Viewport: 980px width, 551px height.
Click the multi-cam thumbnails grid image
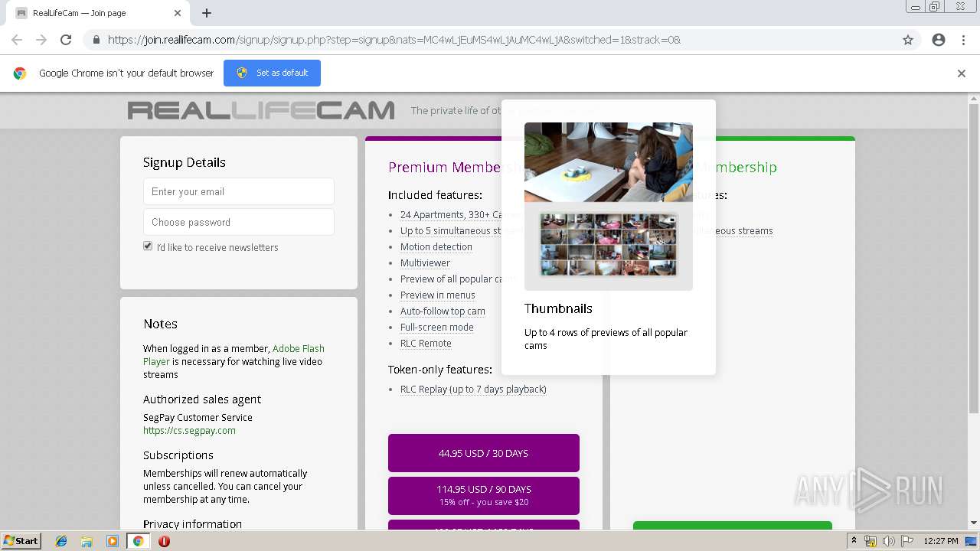click(609, 245)
